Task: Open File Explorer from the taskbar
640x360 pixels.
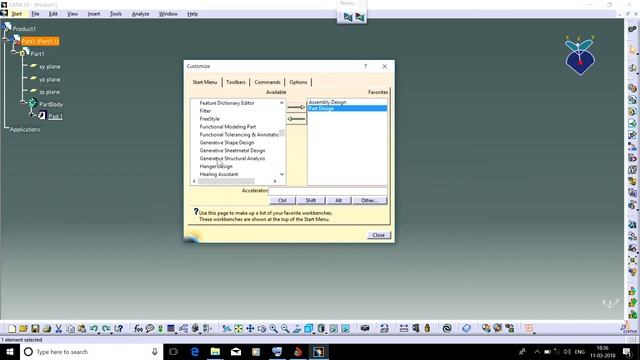Action: (216, 352)
